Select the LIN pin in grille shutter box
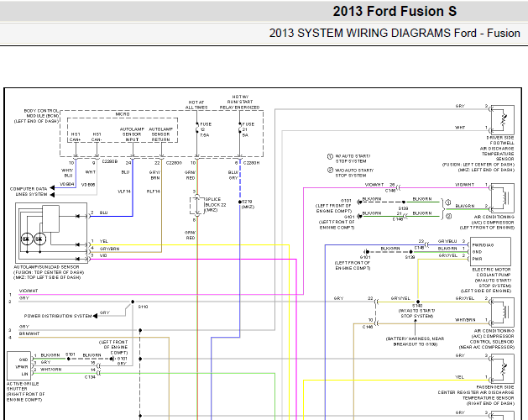The width and height of the screenshot is (528, 420). tap(24, 374)
